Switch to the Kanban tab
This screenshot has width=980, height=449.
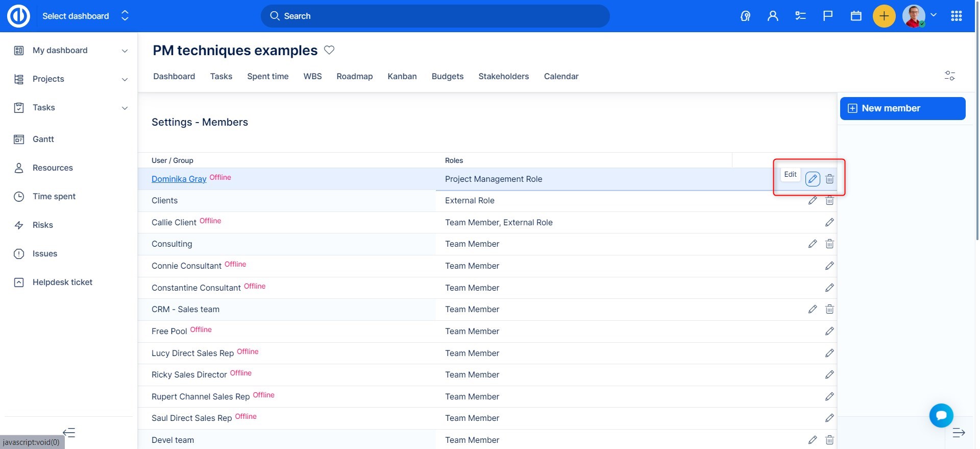[x=402, y=76]
